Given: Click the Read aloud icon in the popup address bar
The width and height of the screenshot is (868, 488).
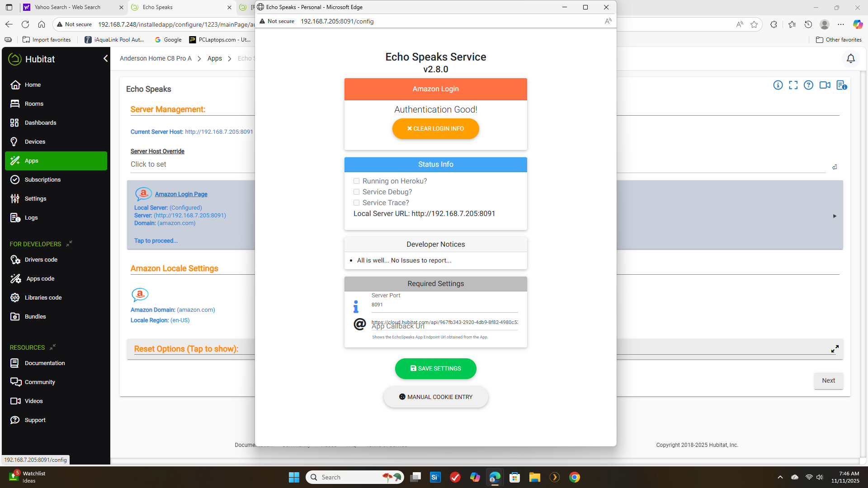Looking at the screenshot, I should (608, 21).
